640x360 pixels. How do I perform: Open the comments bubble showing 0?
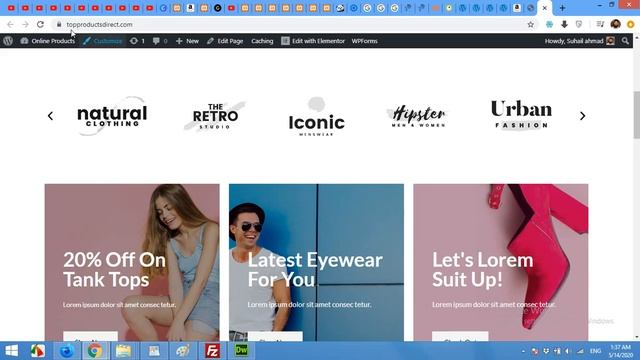[x=160, y=41]
